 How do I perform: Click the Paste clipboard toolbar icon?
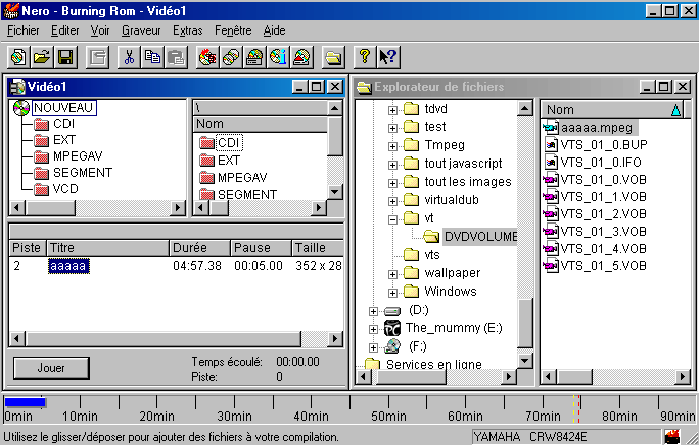point(176,57)
